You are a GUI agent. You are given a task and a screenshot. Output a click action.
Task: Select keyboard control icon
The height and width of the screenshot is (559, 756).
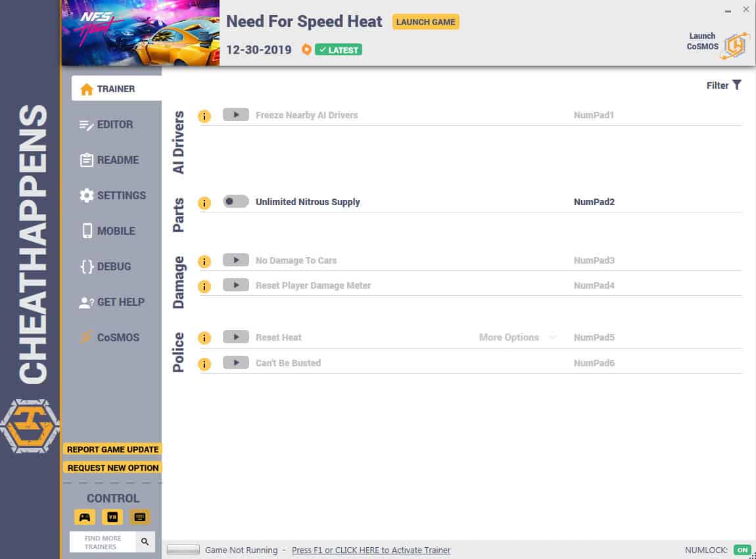[x=140, y=517]
